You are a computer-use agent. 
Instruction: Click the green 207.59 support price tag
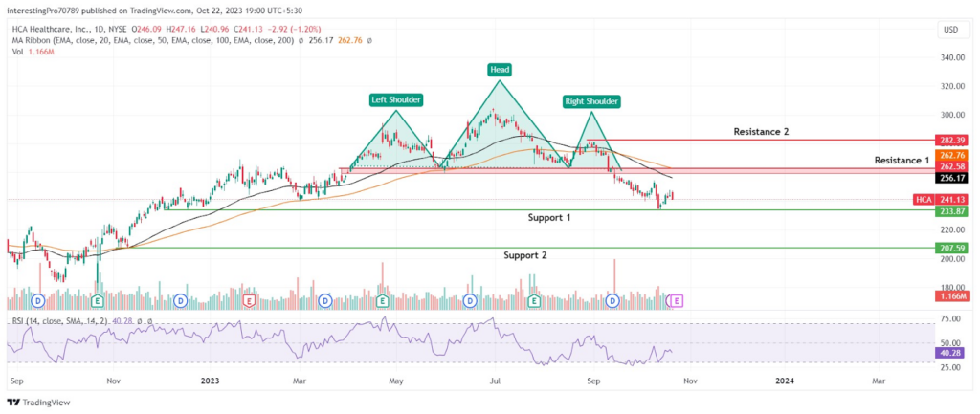[x=952, y=248]
